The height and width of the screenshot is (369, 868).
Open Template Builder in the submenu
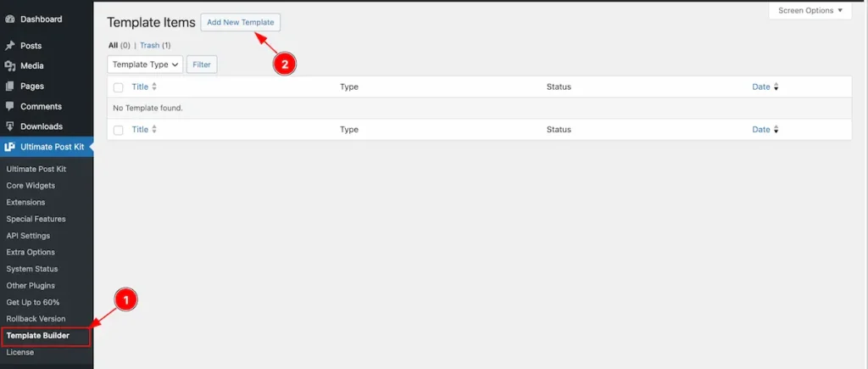pyautogui.click(x=37, y=336)
